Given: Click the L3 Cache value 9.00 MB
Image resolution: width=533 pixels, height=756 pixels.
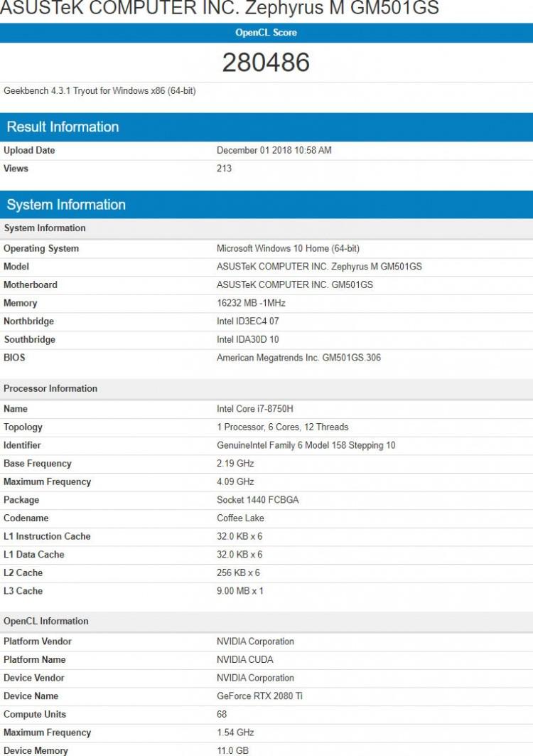Looking at the screenshot, I should point(239,591).
